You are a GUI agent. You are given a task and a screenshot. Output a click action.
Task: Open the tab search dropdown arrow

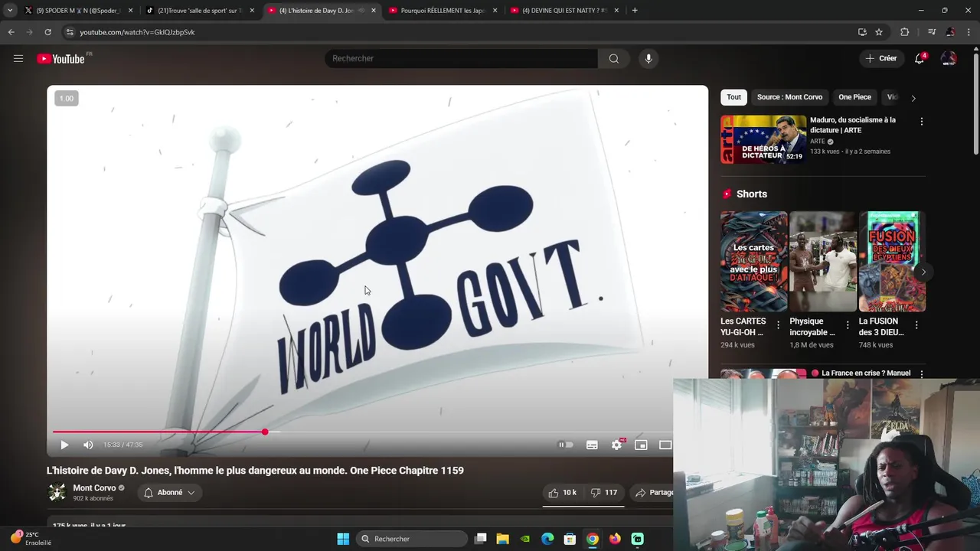pyautogui.click(x=10, y=11)
